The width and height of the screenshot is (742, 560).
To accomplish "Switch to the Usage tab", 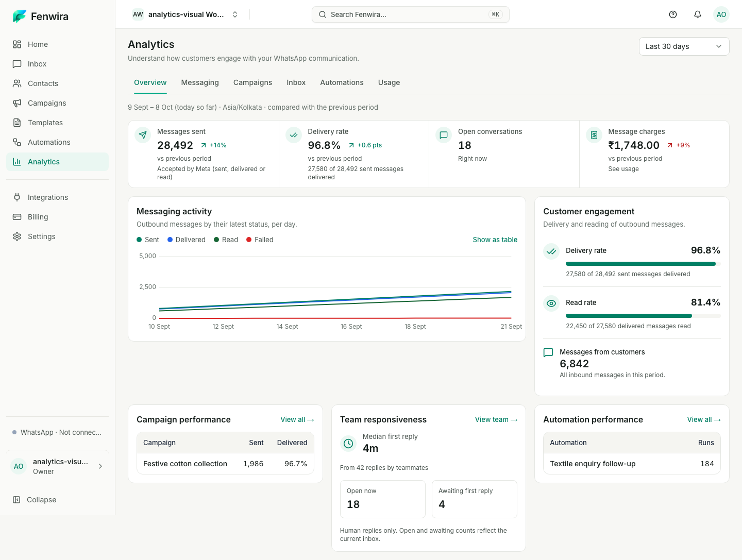I will [389, 82].
